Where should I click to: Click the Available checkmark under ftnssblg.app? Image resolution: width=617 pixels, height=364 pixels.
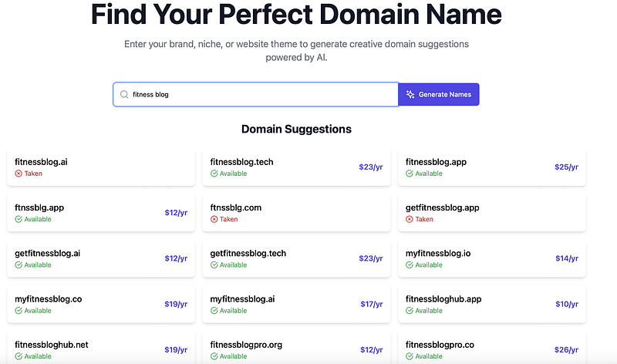19,219
